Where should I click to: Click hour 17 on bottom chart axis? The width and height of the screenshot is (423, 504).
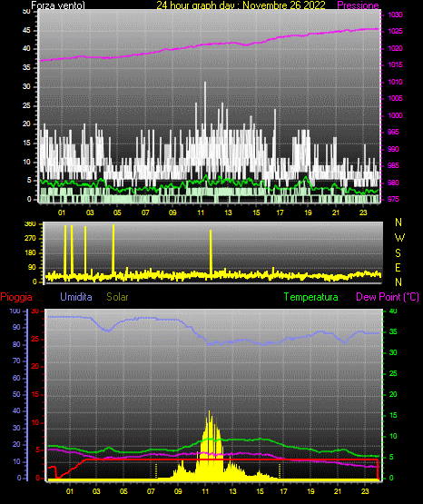click(x=283, y=491)
